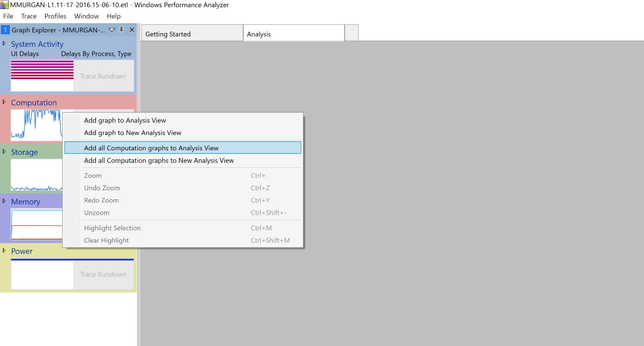Click the Undo Zoom menu entry
Image resolution: width=644 pixels, height=346 pixels.
pos(183,188)
